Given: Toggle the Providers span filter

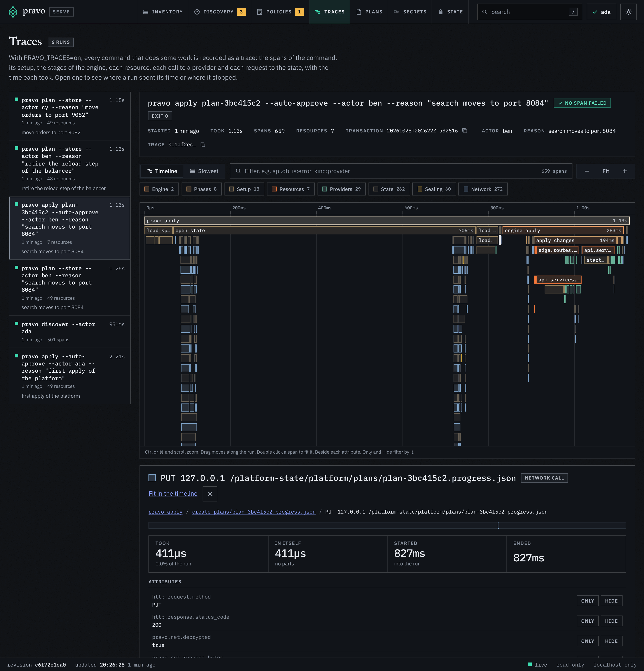Looking at the screenshot, I should pyautogui.click(x=341, y=189).
